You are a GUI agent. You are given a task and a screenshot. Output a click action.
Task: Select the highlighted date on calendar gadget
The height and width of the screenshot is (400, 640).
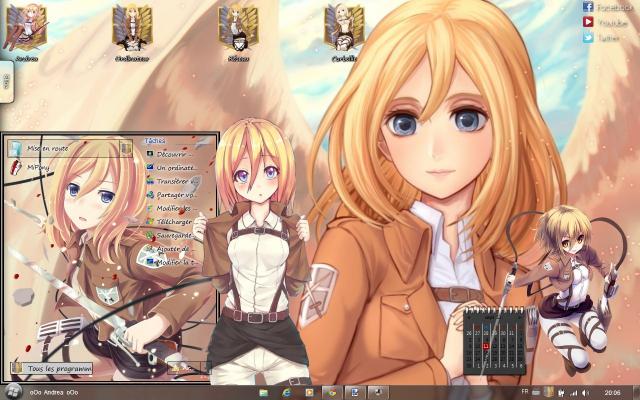pyautogui.click(x=485, y=346)
